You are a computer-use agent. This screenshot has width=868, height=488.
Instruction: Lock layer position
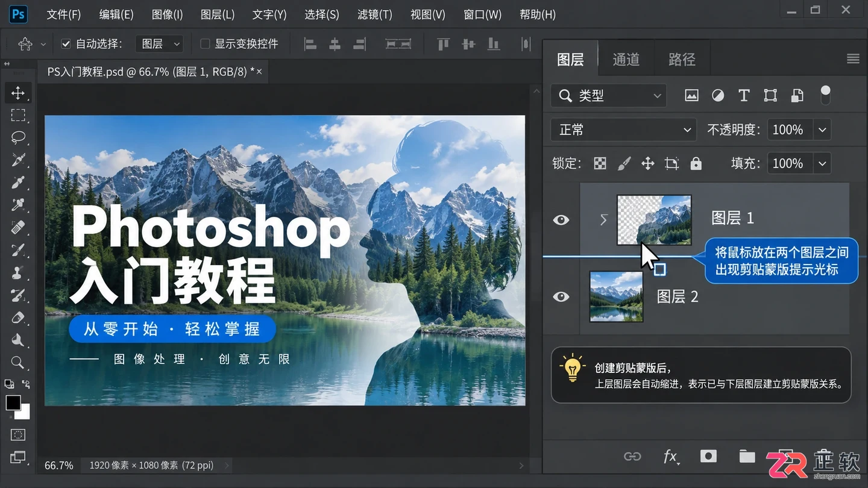(648, 163)
